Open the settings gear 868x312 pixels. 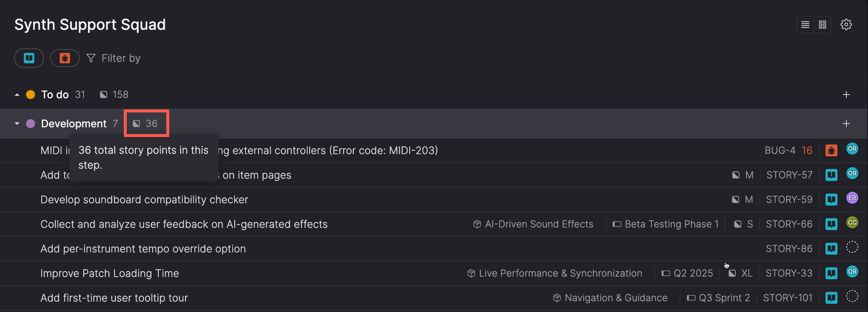[x=846, y=25]
